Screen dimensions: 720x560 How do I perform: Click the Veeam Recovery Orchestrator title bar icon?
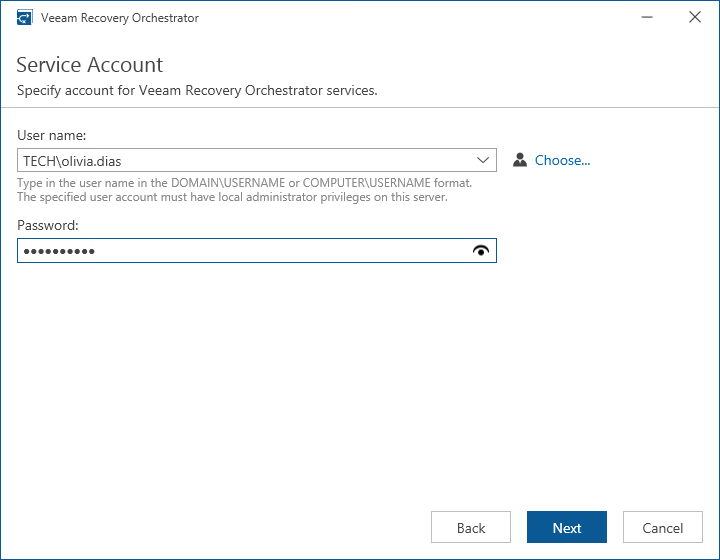[x=24, y=18]
